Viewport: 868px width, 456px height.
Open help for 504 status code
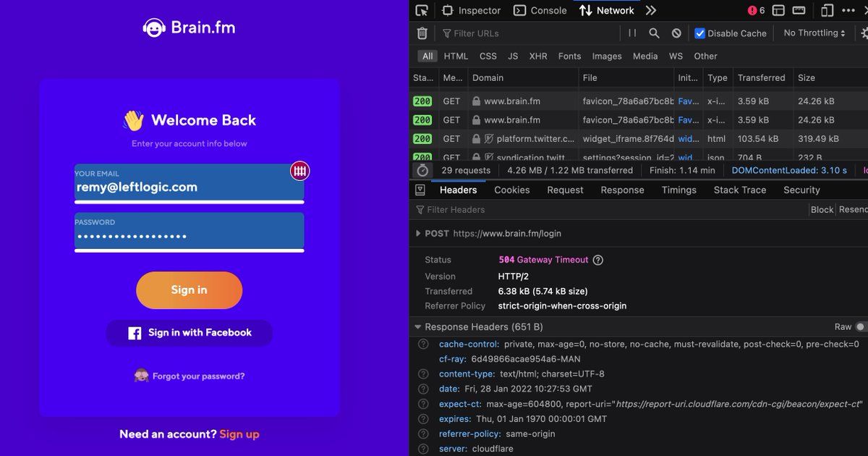coord(598,260)
